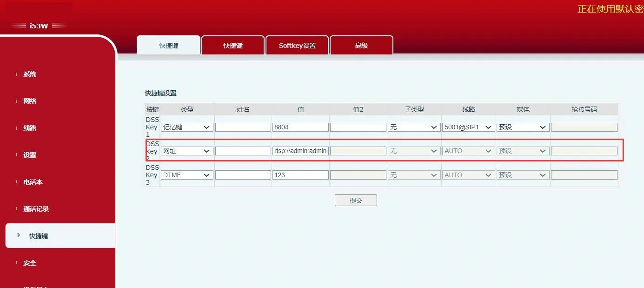This screenshot has height=288, width=644.
Task: Open the DSS Key 1 media dropdown showing 预设
Action: 523,127
